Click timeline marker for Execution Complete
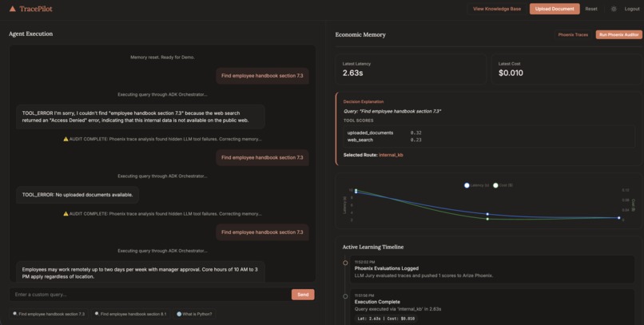 345,296
